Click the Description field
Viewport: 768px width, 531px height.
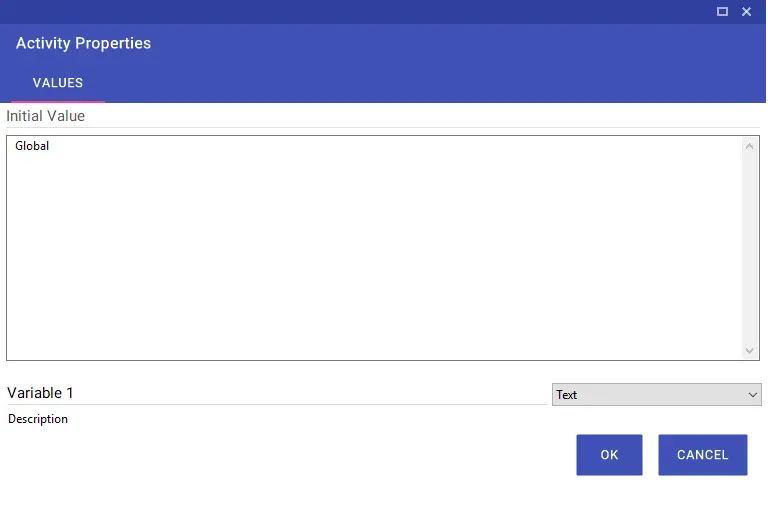[x=38, y=419]
